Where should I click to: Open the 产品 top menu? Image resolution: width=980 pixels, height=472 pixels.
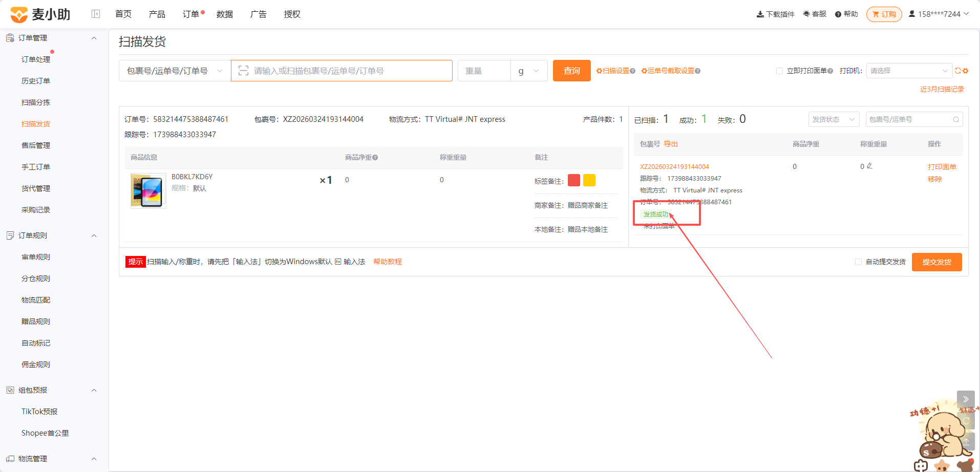[157, 14]
